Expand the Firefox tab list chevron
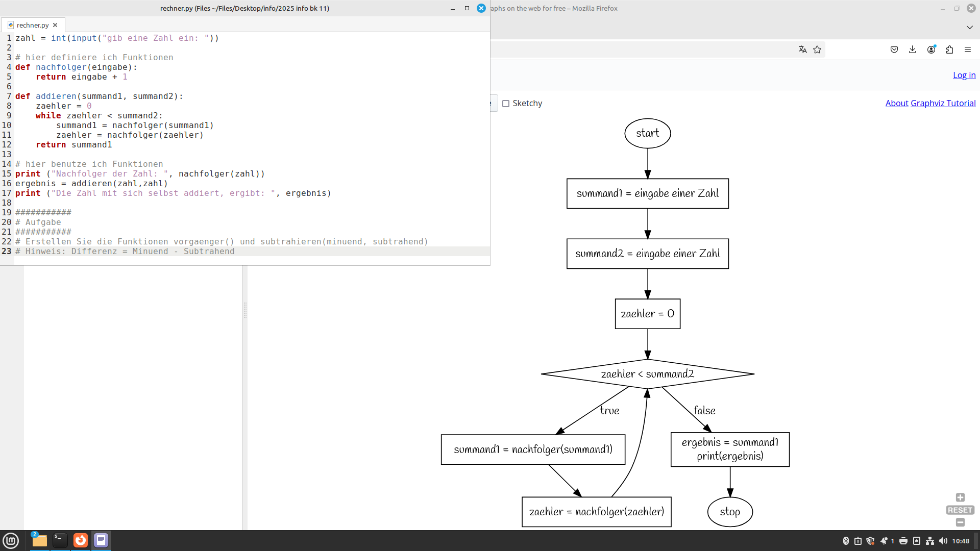The image size is (980, 551). pos(969,27)
